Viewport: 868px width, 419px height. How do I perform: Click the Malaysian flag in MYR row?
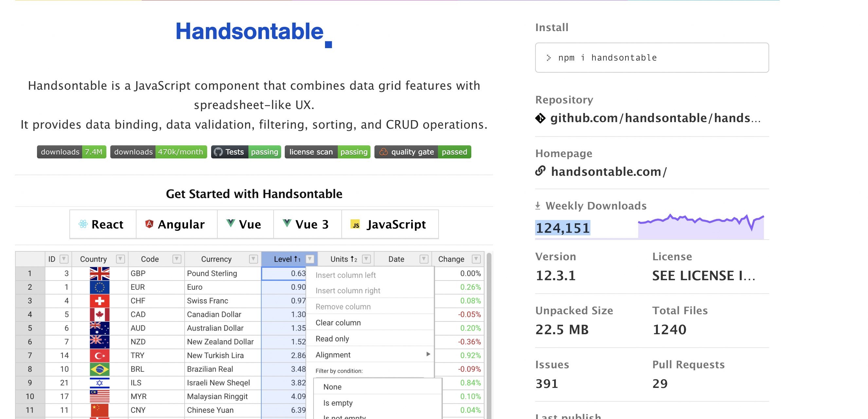point(99,396)
